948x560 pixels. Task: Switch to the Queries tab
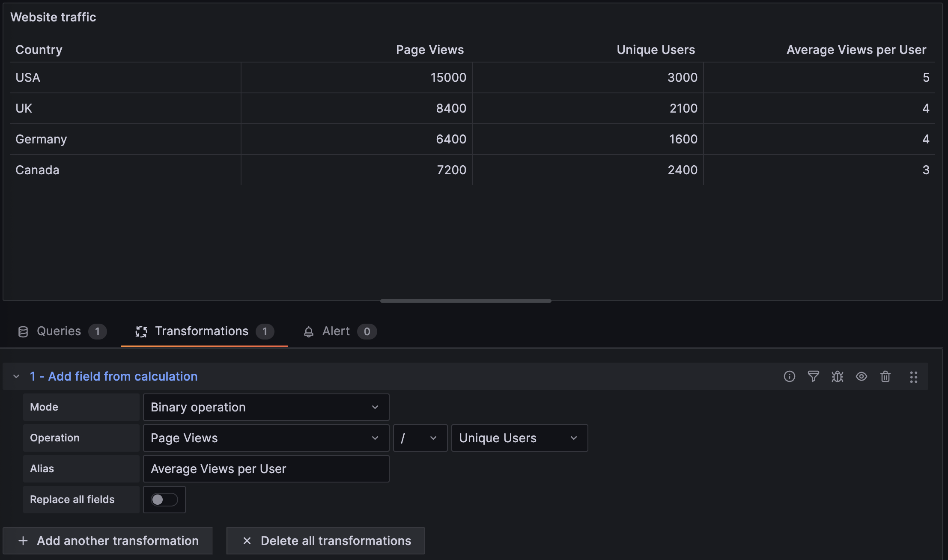[x=59, y=331]
